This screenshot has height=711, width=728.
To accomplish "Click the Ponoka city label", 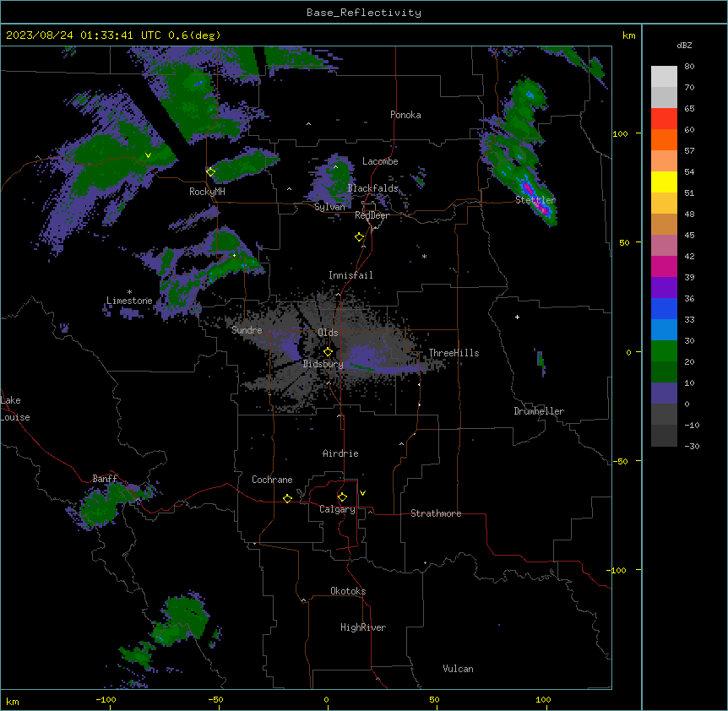I will click(405, 115).
